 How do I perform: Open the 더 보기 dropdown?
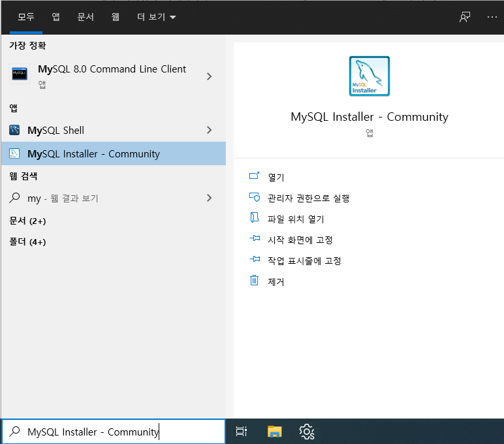[x=157, y=17]
